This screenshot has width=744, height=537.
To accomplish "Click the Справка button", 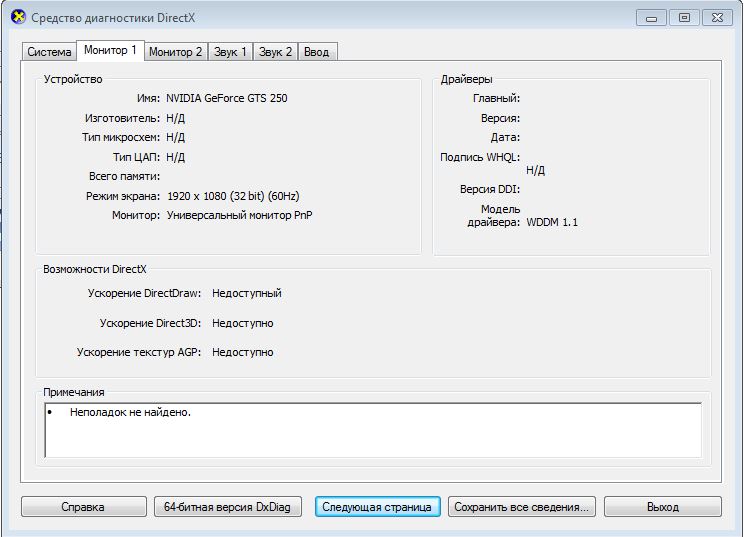I will coord(83,507).
